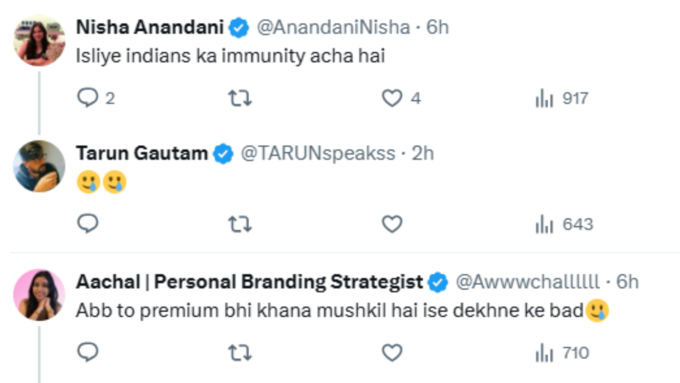Retweet Nisha Anandani's immunity tweet
This screenshot has height=383, width=680.
click(240, 98)
